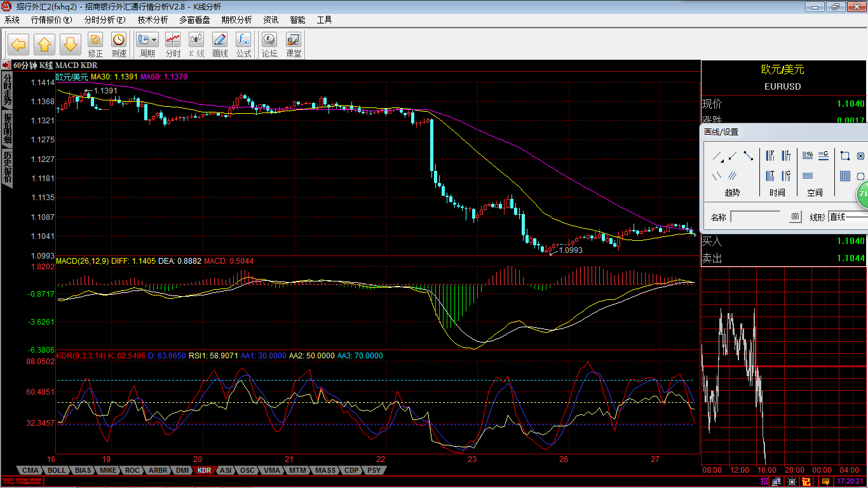Open the 期权分析 menu
The width and height of the screenshot is (868, 488).
(x=236, y=20)
